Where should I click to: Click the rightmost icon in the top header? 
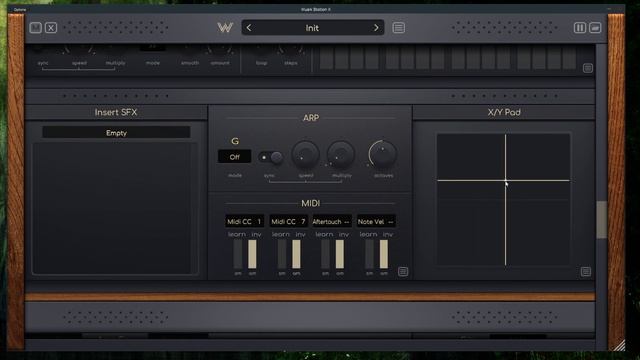[x=595, y=28]
